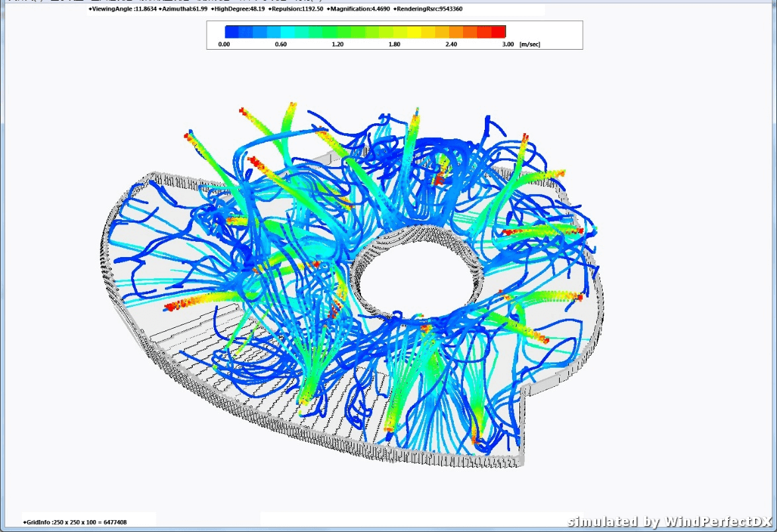Click the 3.00 legend value label
777x532 pixels.
(x=508, y=44)
